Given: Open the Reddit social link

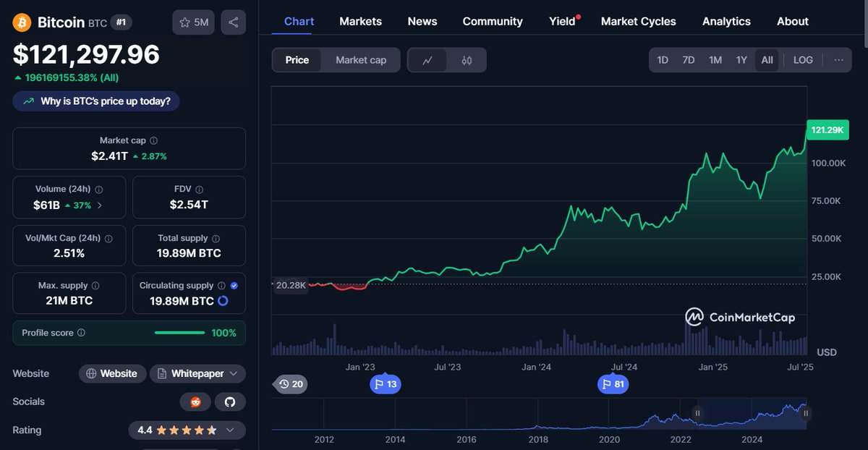Looking at the screenshot, I should click(195, 402).
